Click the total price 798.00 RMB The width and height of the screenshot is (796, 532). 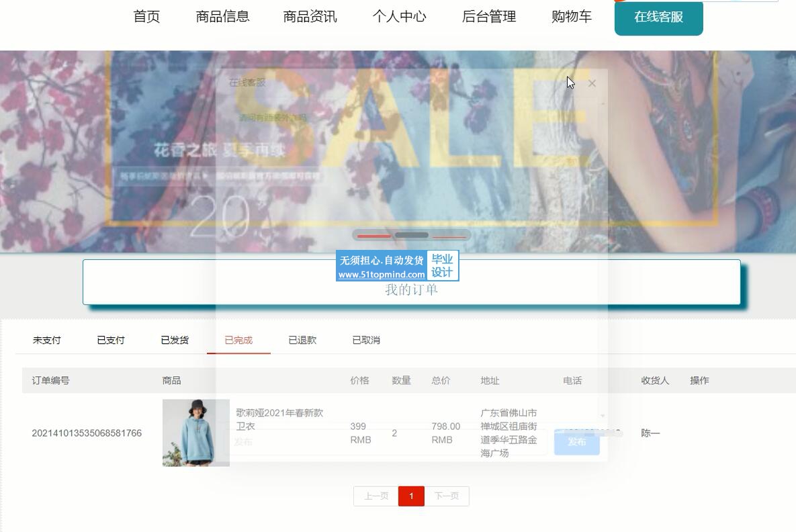(446, 433)
